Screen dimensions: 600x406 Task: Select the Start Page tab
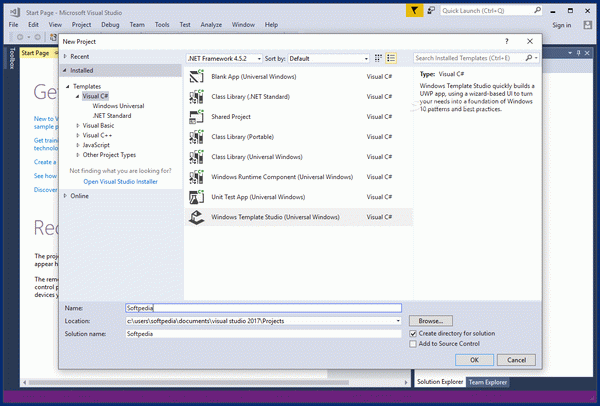[35, 53]
